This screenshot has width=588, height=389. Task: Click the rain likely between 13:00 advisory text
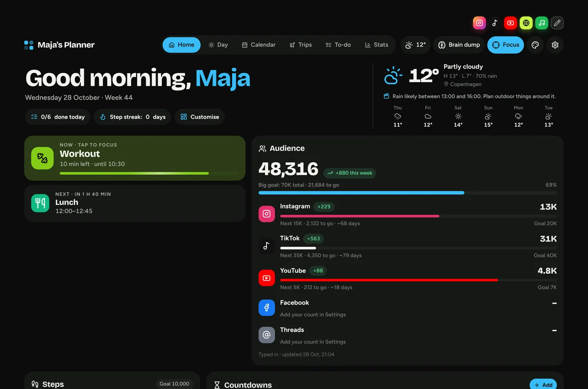474,96
